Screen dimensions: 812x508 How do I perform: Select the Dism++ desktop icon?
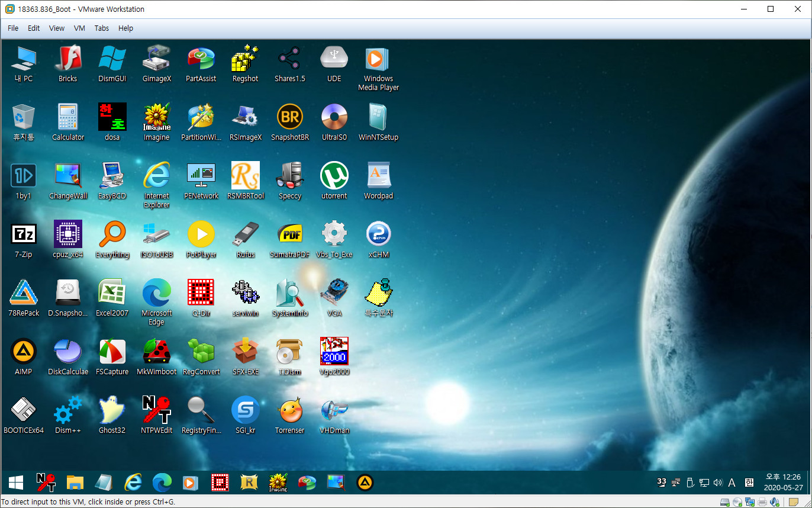coord(68,416)
